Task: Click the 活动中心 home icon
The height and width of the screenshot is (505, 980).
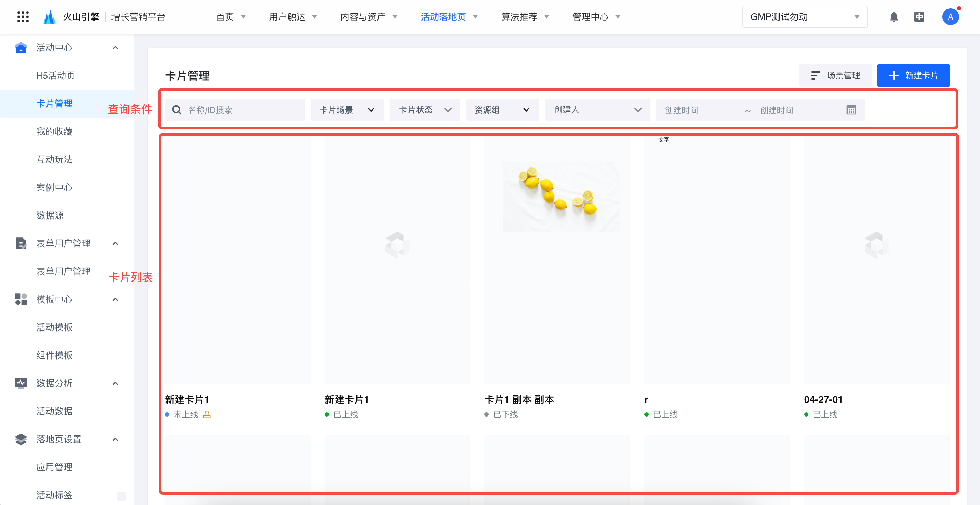Action: [x=21, y=48]
